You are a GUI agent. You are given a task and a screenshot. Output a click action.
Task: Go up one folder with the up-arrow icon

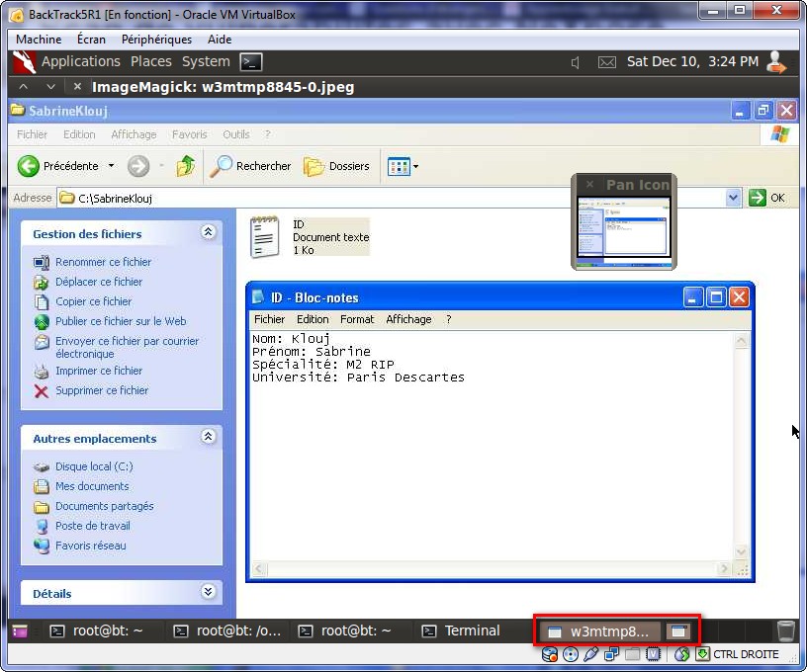[186, 166]
